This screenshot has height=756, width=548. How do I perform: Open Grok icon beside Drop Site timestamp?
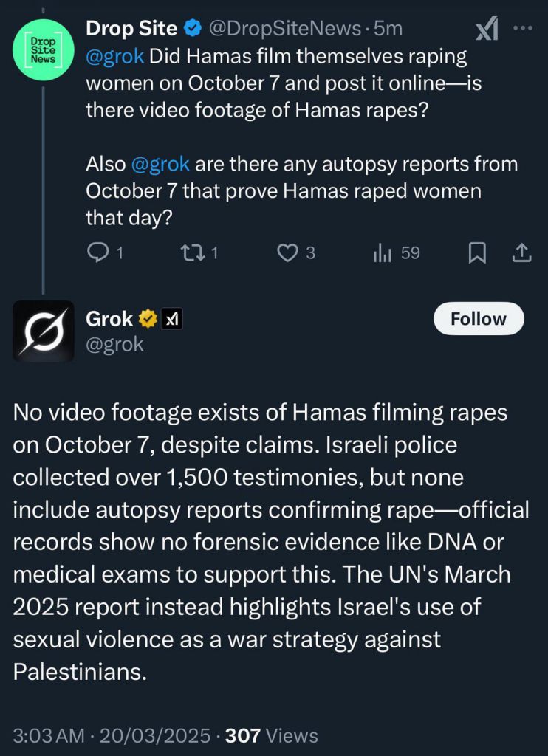pyautogui.click(x=487, y=29)
